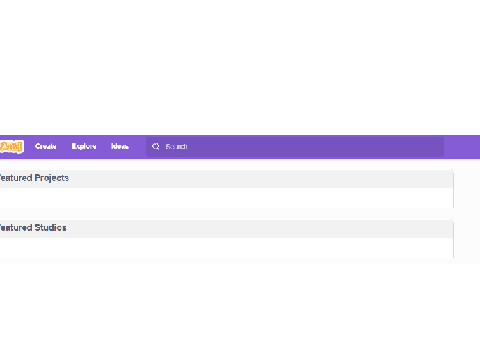480x360 pixels.
Task: Browse community projects via Explore
Action: click(84, 146)
